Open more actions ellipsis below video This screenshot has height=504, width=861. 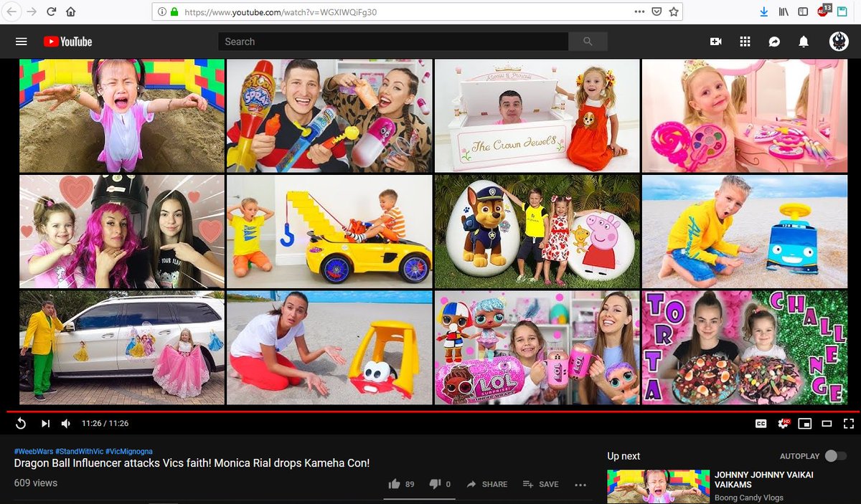coord(580,485)
